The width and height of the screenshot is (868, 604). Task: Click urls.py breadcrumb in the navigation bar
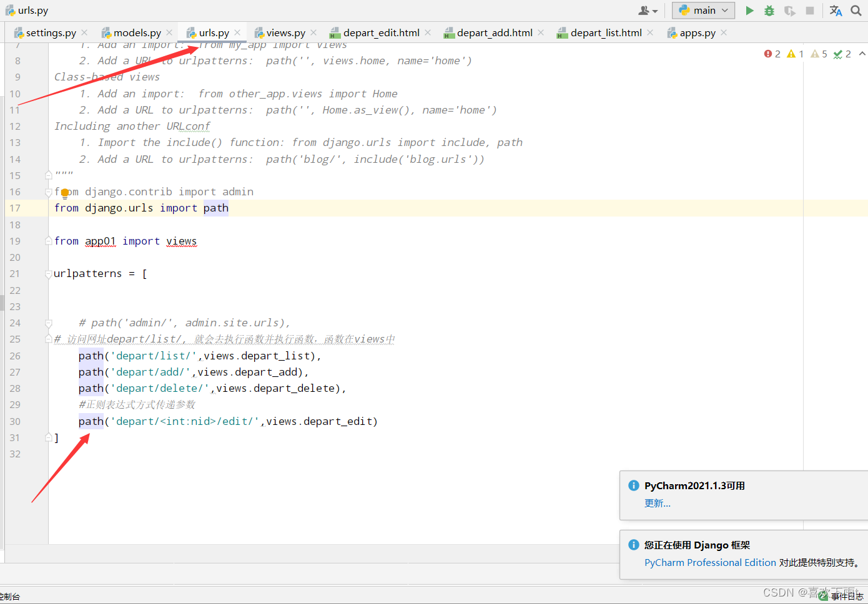(x=27, y=11)
